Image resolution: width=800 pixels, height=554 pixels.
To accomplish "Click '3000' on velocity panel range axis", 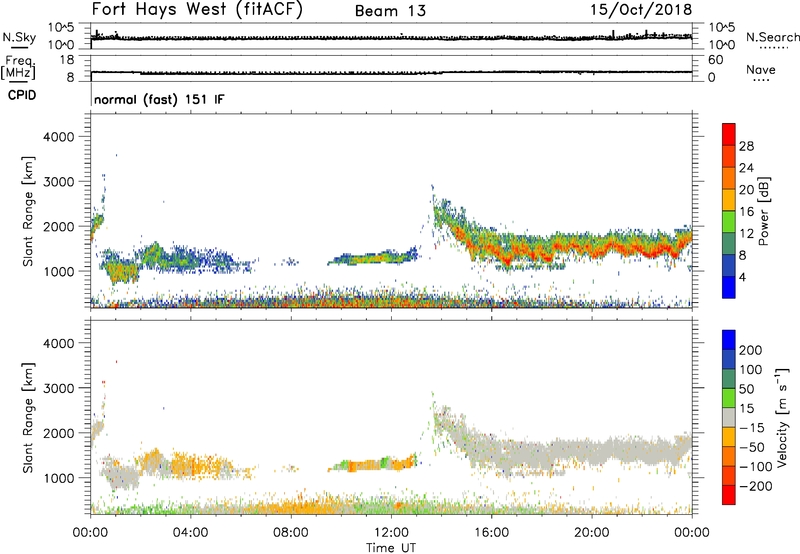I will coord(59,388).
